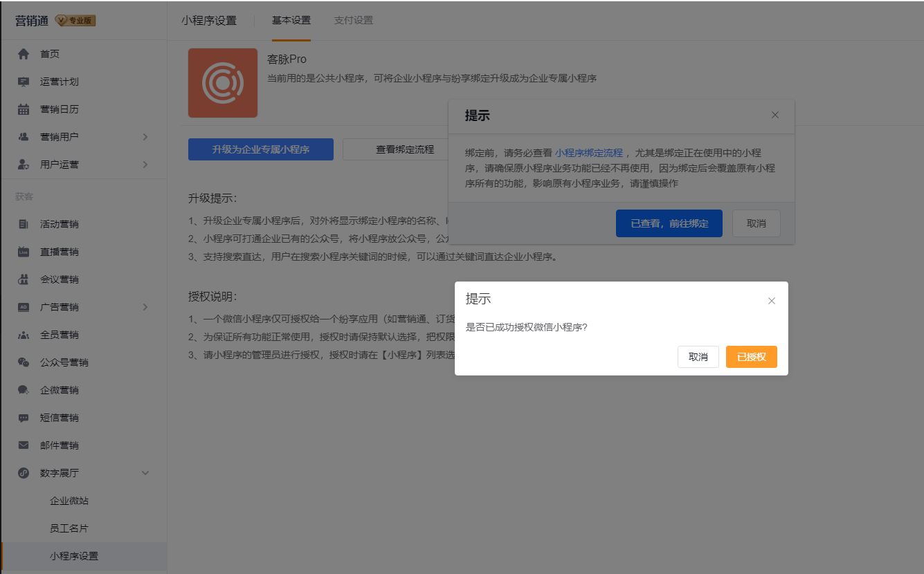This screenshot has width=924, height=574.
Task: Click the 专业版 badge next to 营销通
Action: 75,21
